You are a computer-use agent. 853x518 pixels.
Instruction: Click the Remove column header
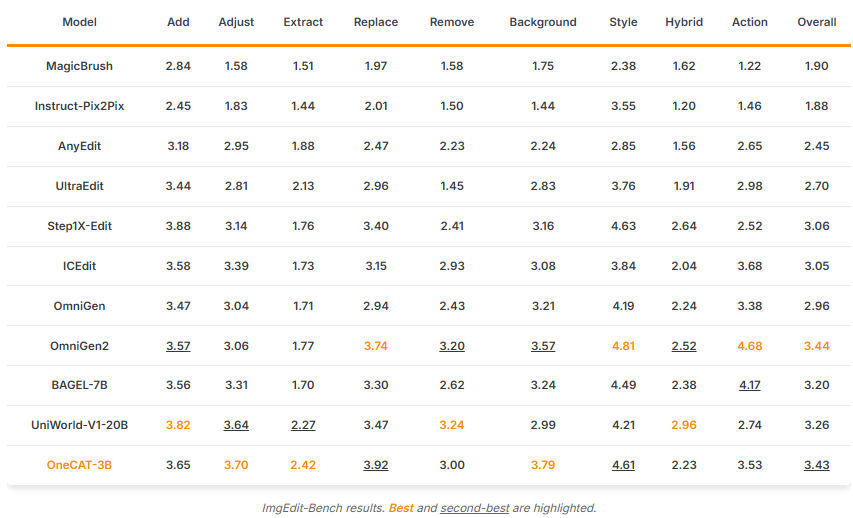click(452, 22)
